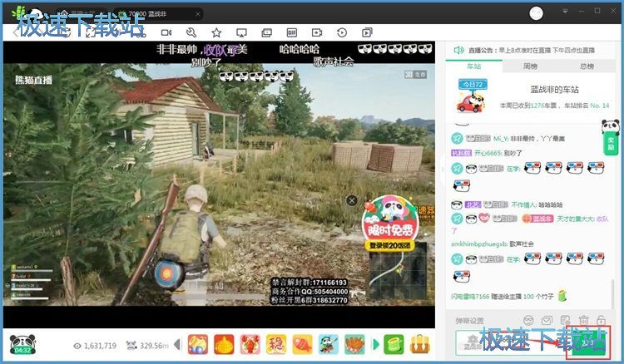The height and width of the screenshot is (364, 624).
Task: Send the green bamboo gift
Action: coord(394,344)
